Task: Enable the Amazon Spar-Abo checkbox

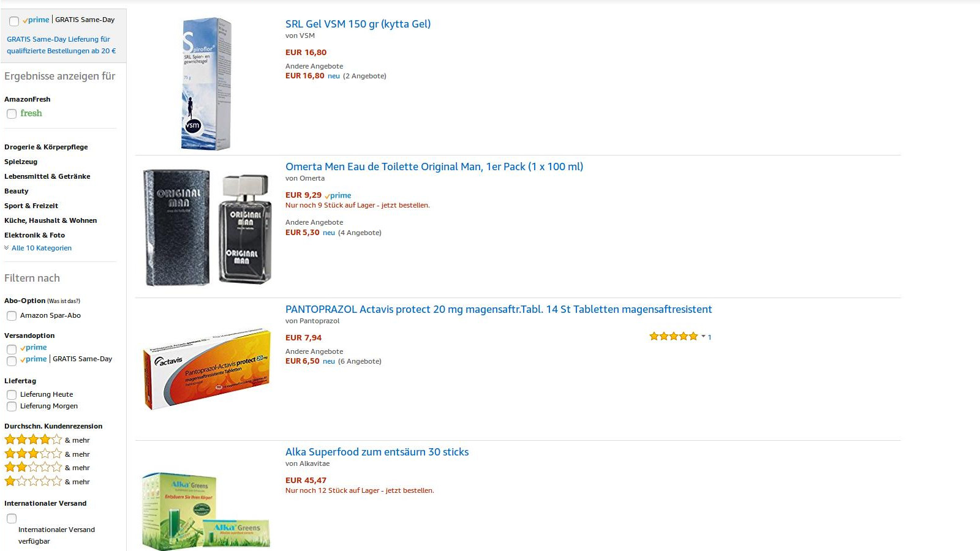Action: [12, 316]
